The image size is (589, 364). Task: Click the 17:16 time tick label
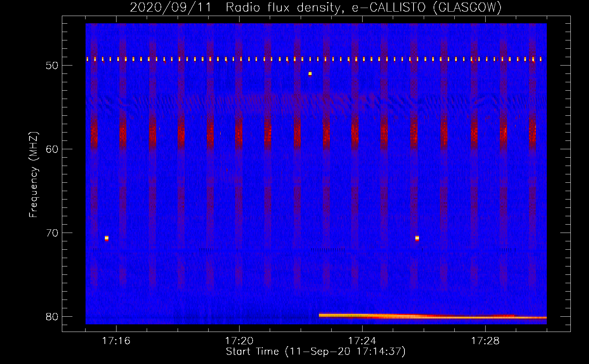point(116,341)
